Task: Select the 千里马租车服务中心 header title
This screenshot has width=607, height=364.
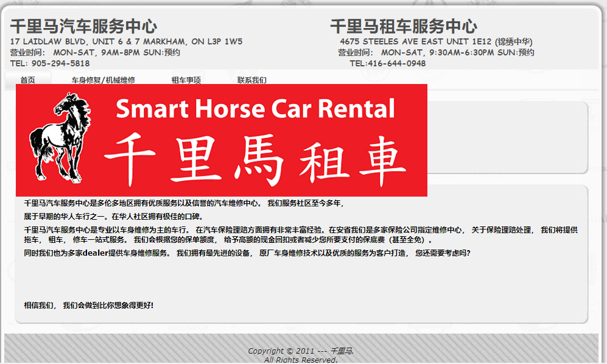Action: pos(404,27)
